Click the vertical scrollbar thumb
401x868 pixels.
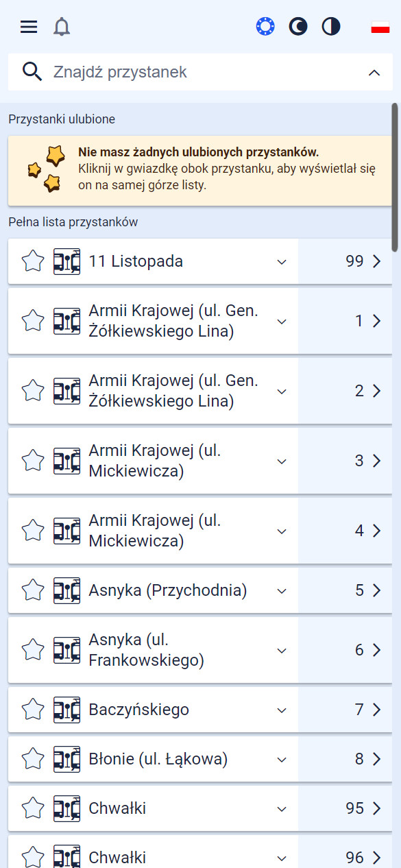click(395, 178)
